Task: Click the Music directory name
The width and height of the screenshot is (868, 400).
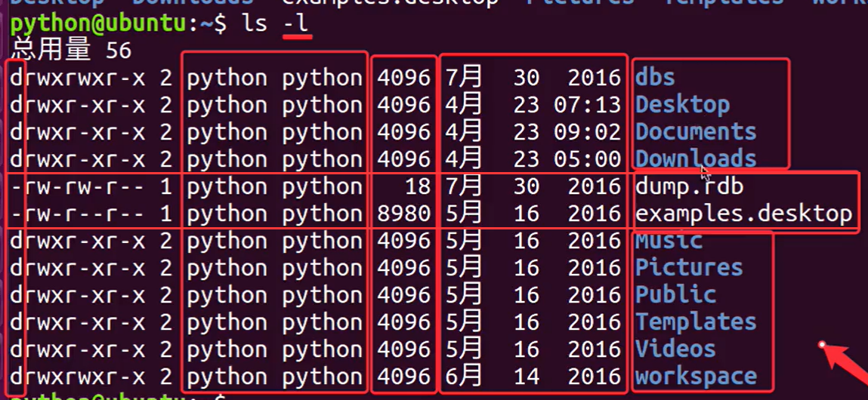Action: 669,241
